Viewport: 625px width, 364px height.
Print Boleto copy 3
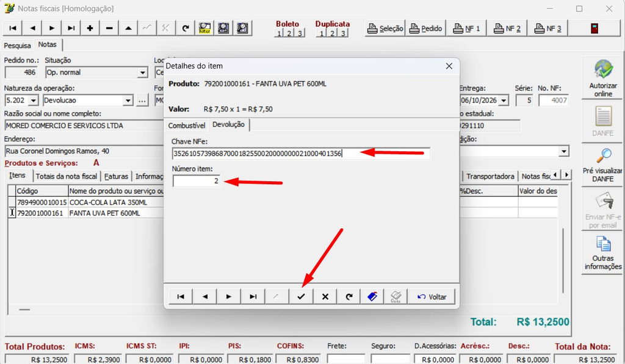tap(300, 33)
